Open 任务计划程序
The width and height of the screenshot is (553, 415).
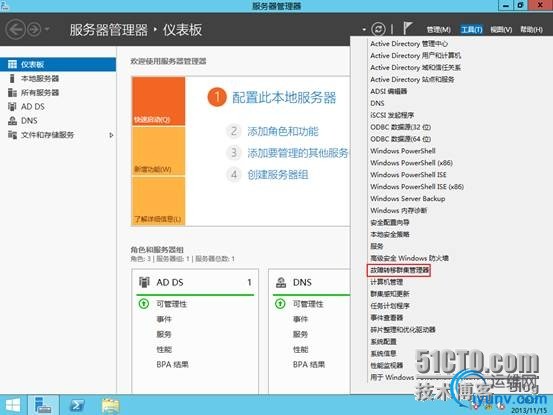click(x=390, y=306)
